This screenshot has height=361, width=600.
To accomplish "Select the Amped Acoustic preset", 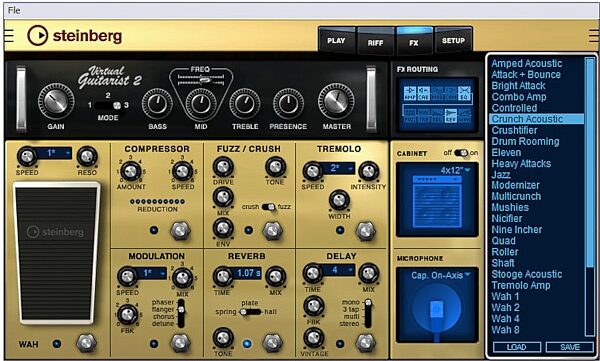I will (527, 63).
